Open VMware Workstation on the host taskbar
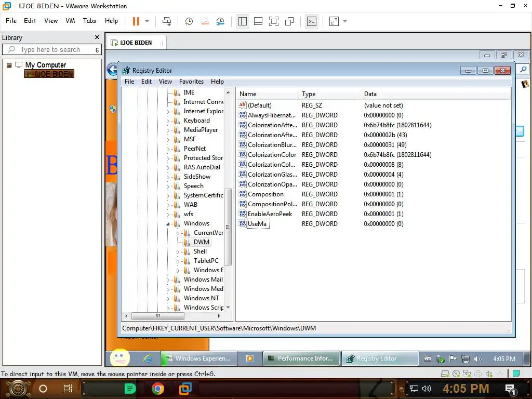This screenshot has height=399, width=532. point(185,389)
